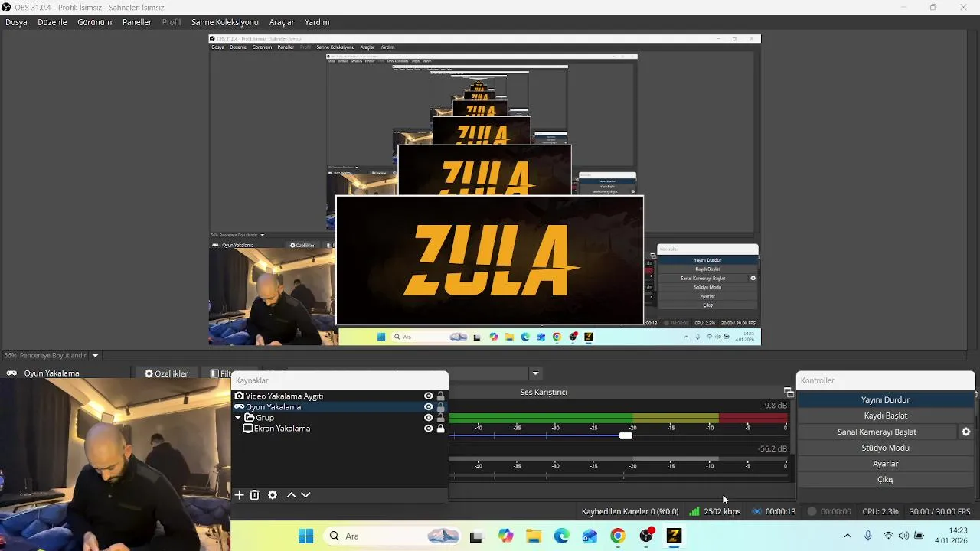The height and width of the screenshot is (551, 980).
Task: Open the Araçlar menu
Action: (282, 22)
